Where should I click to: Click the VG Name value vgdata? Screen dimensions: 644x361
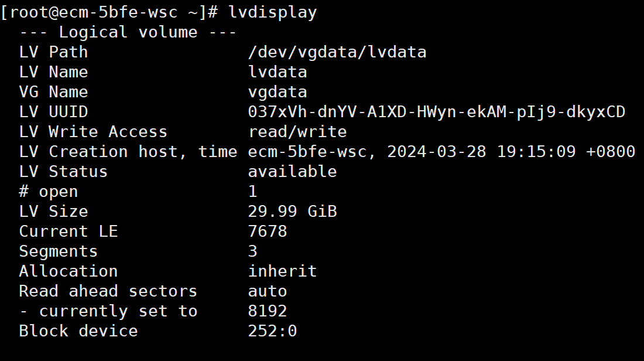278,92
